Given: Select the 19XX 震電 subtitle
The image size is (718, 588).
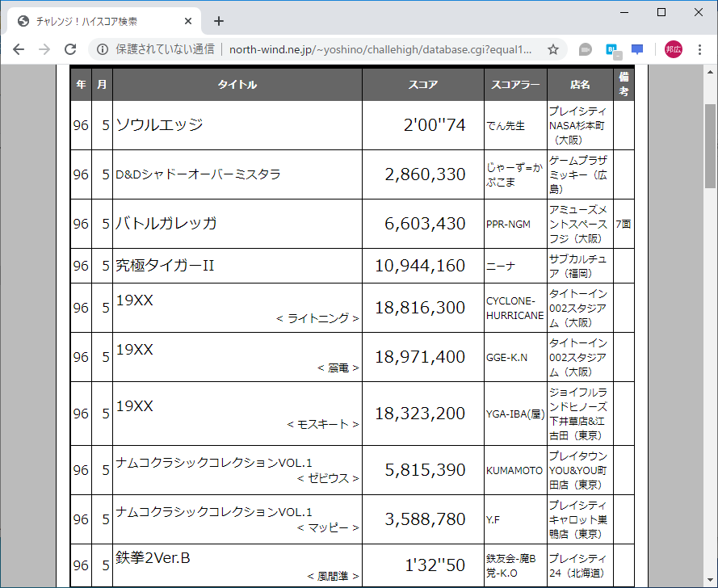Looking at the screenshot, I should click(x=338, y=367).
